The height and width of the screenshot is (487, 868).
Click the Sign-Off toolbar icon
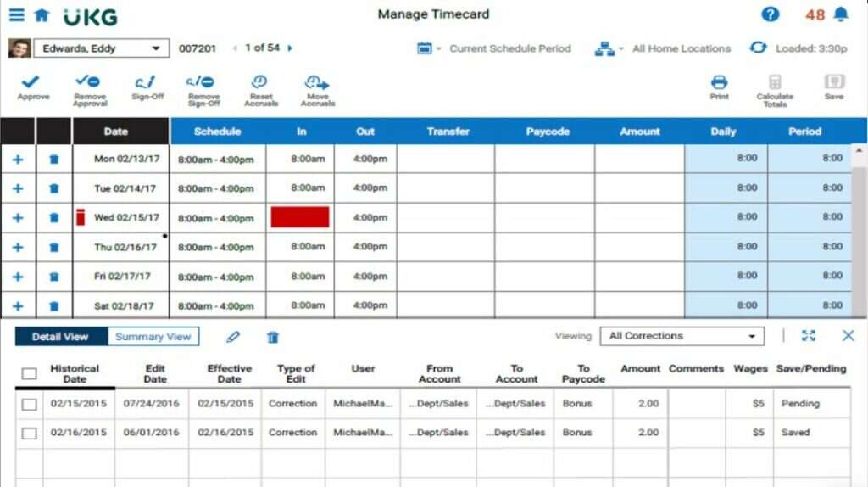147,83
